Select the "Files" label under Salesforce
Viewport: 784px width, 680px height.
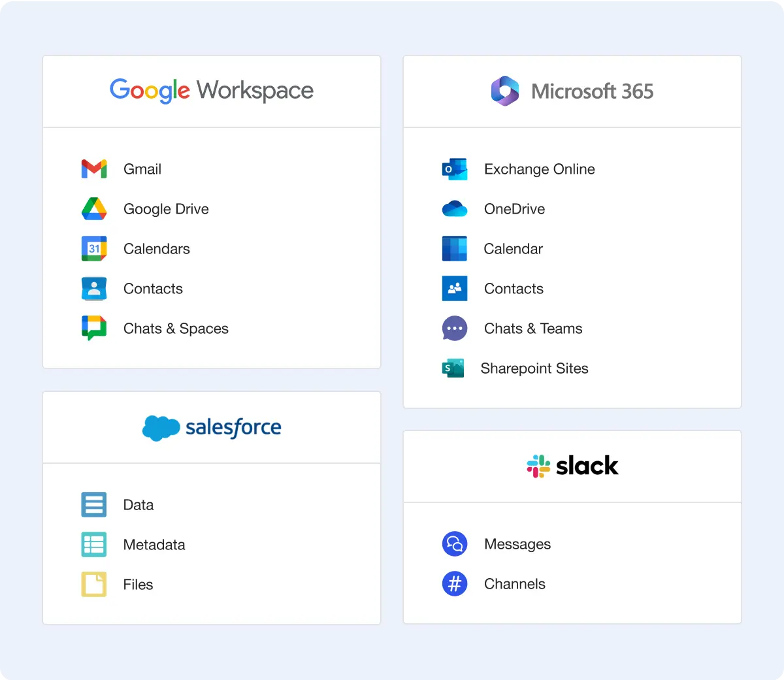(x=138, y=585)
